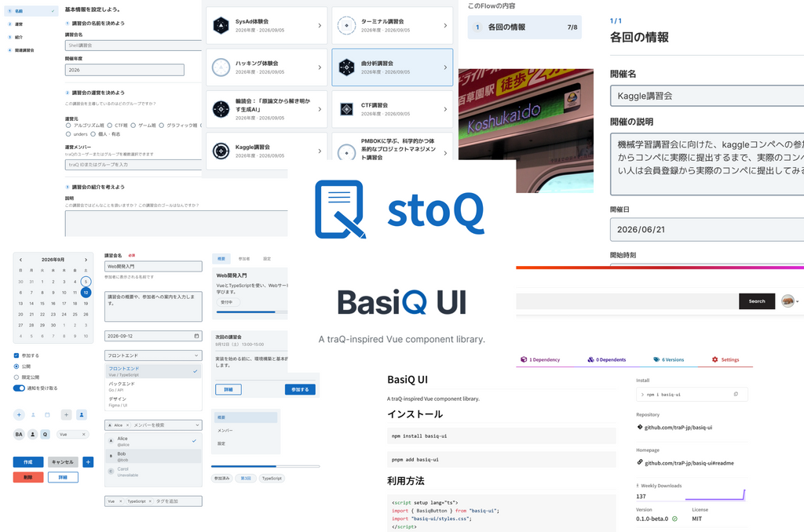804x532 pixels.
Task: Click the progress bar in Web開発入門 card
Action: pos(252,312)
